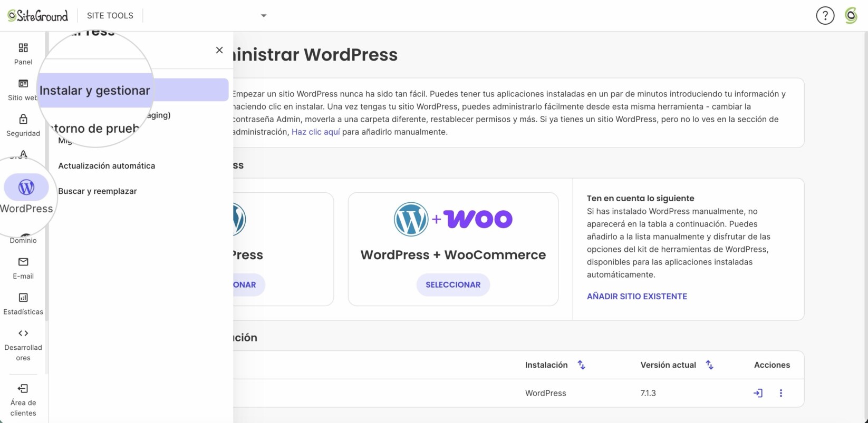The image size is (868, 423).
Task: Sort by Instalación column arrows
Action: pyautogui.click(x=581, y=365)
